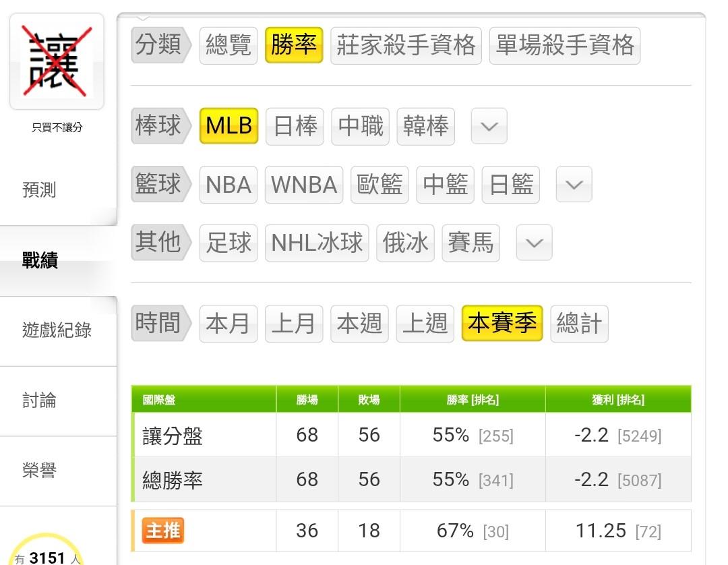This screenshot has height=565, width=728.
Task: Click the 主推 ranking [30]
Action: tap(496, 531)
